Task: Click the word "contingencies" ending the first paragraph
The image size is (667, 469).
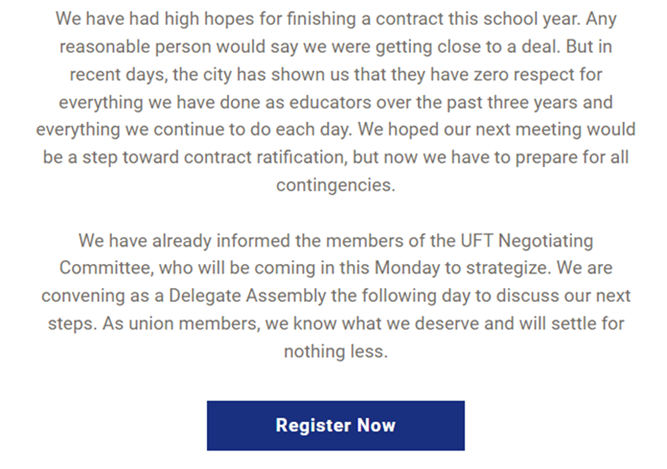Action: click(x=335, y=185)
